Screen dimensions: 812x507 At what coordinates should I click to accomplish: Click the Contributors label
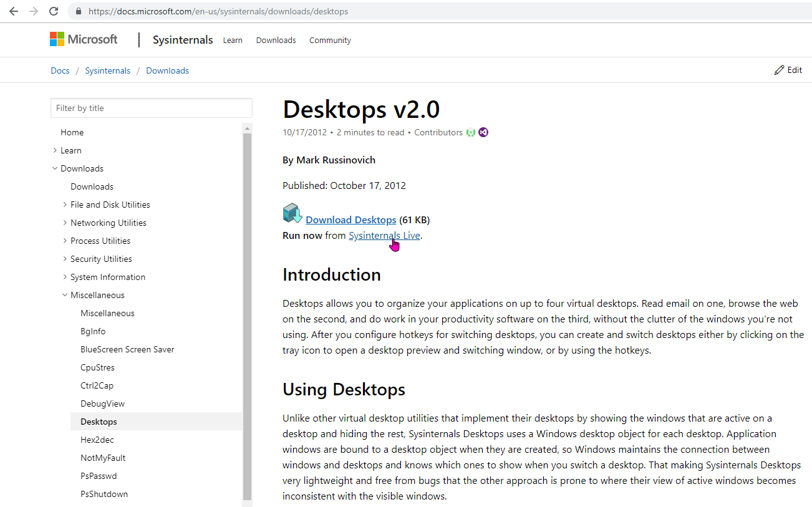click(x=438, y=132)
